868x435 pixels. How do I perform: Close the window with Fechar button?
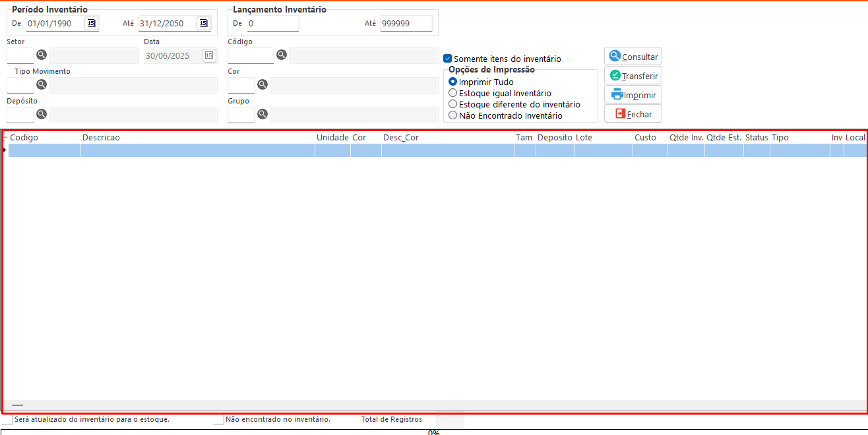[x=633, y=114]
